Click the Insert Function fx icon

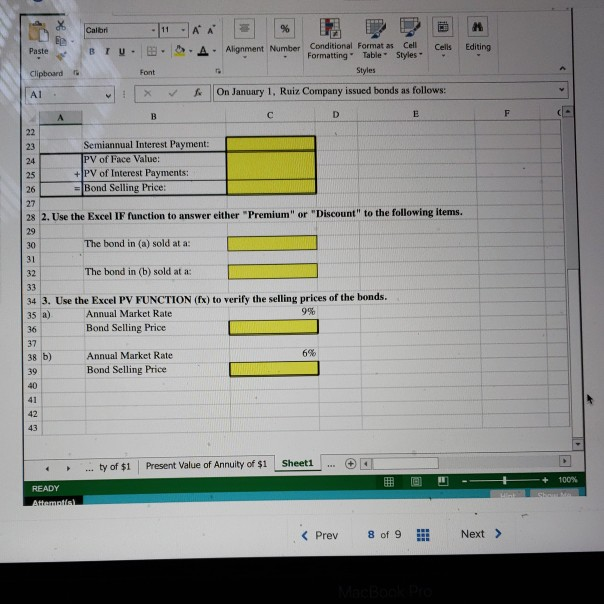(198, 92)
